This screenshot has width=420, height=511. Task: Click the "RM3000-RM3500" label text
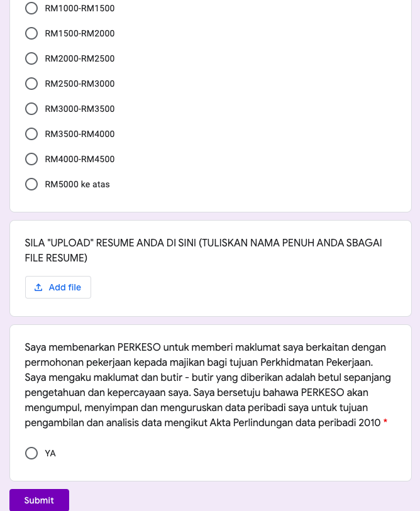tap(80, 109)
